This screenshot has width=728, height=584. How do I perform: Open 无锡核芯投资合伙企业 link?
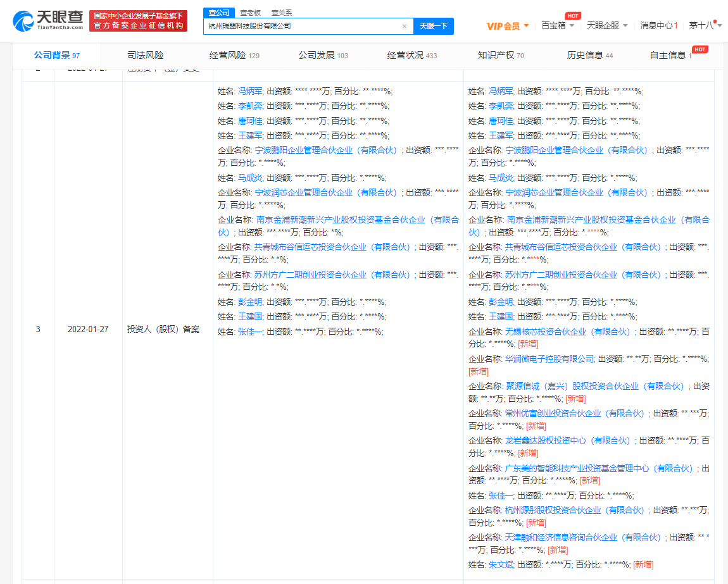click(568, 332)
